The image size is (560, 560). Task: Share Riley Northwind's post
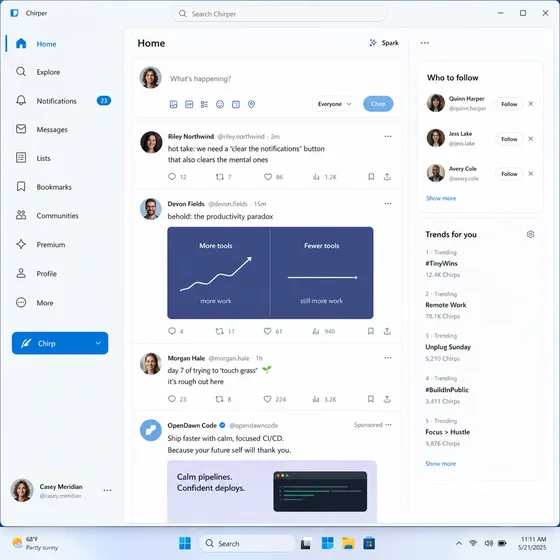[x=387, y=177]
